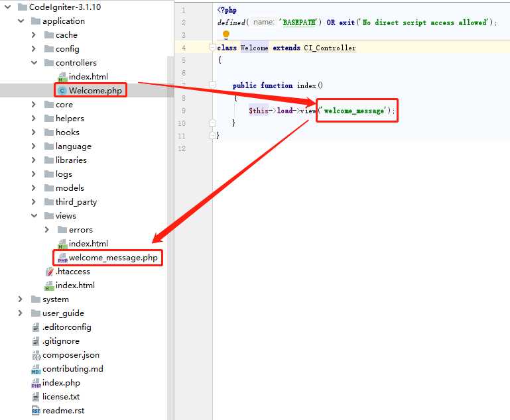Click the PHP icon of welcome_message.php
The height and width of the screenshot is (420, 510).
coord(62,258)
